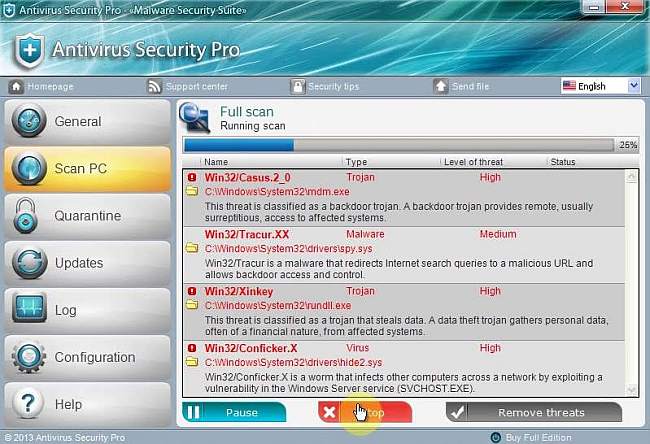Viewport: 650px width, 444px height.
Task: Open the General section
Action: pyautogui.click(x=87, y=121)
